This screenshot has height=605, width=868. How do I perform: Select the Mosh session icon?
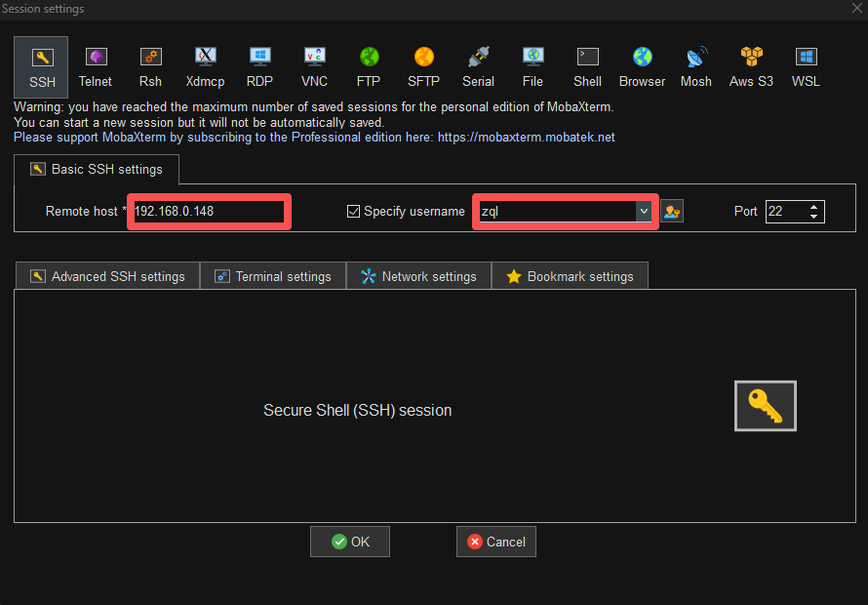[696, 66]
